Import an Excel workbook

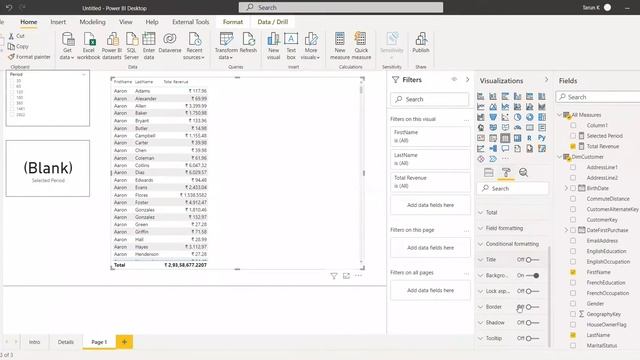89,46
